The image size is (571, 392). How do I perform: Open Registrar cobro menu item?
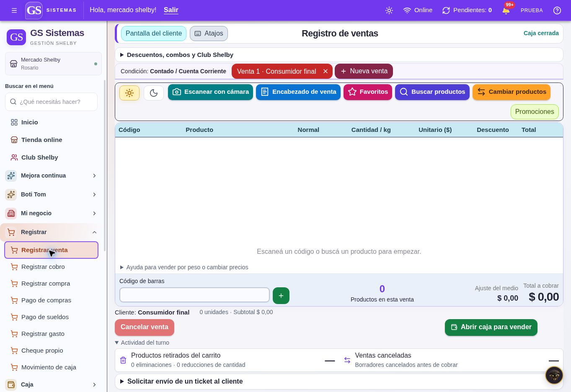coord(52,267)
